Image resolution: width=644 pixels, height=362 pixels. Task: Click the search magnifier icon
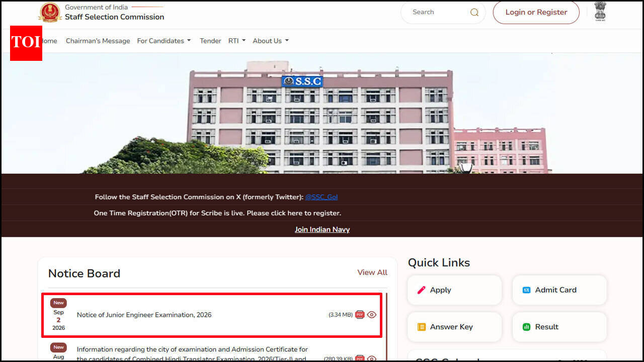pyautogui.click(x=474, y=13)
